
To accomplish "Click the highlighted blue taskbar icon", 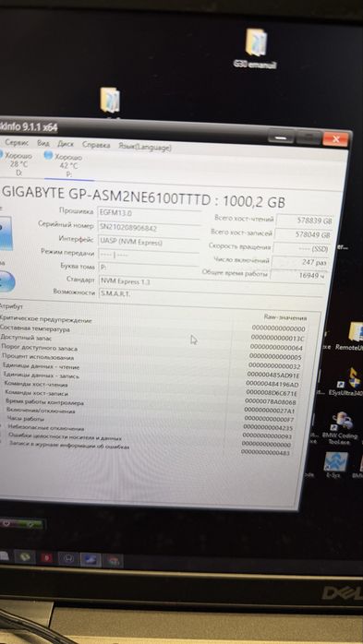I will click(x=91, y=560).
